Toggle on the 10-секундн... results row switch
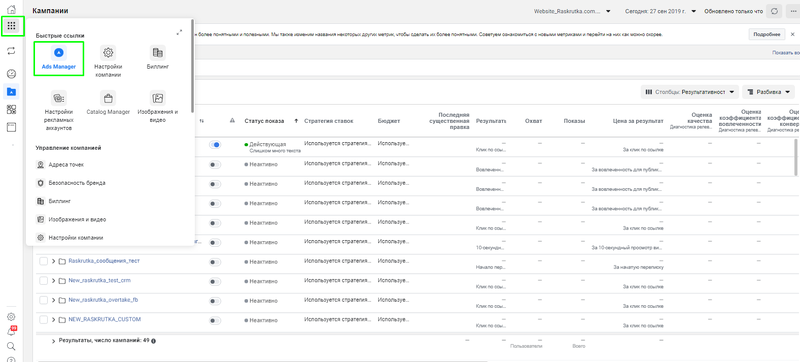The width and height of the screenshot is (800, 362). [215, 243]
